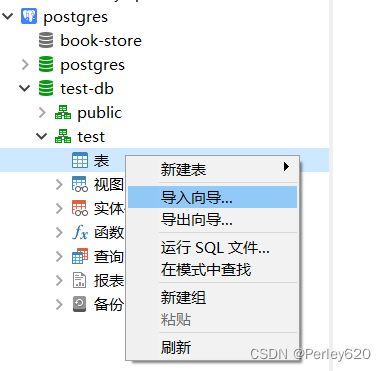Expand the 备份 node chevron
The image size is (386, 371).
click(59, 304)
